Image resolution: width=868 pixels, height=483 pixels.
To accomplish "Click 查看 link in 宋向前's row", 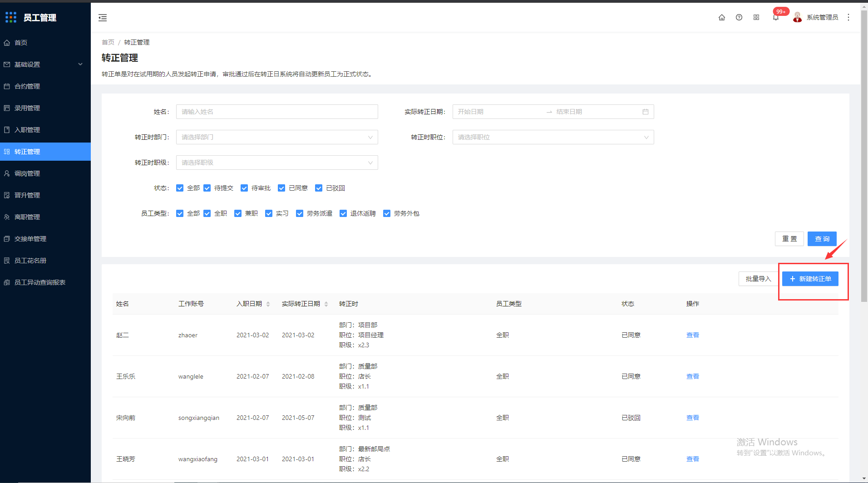I will (693, 418).
